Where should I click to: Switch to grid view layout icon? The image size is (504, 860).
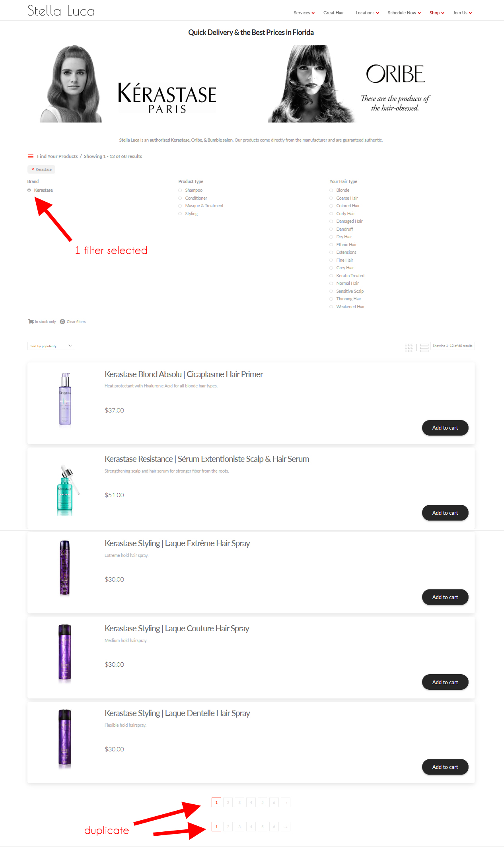point(409,348)
